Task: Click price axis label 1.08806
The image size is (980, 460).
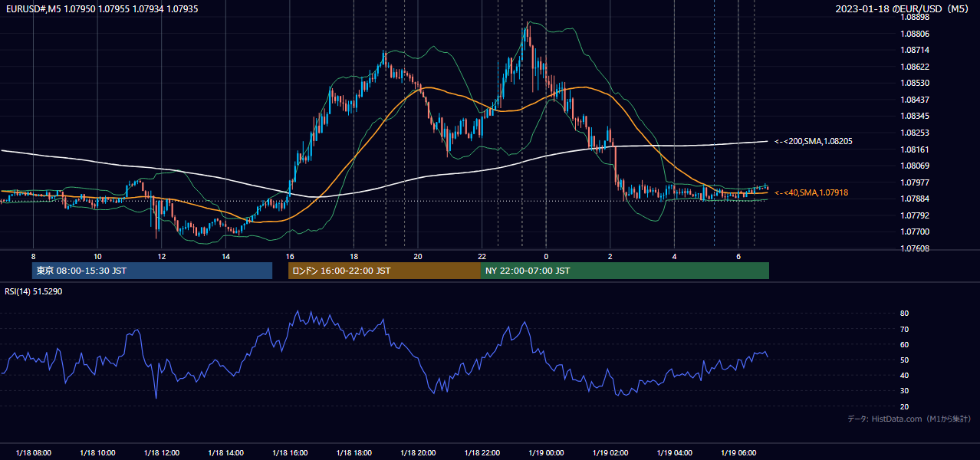Action: coord(915,34)
